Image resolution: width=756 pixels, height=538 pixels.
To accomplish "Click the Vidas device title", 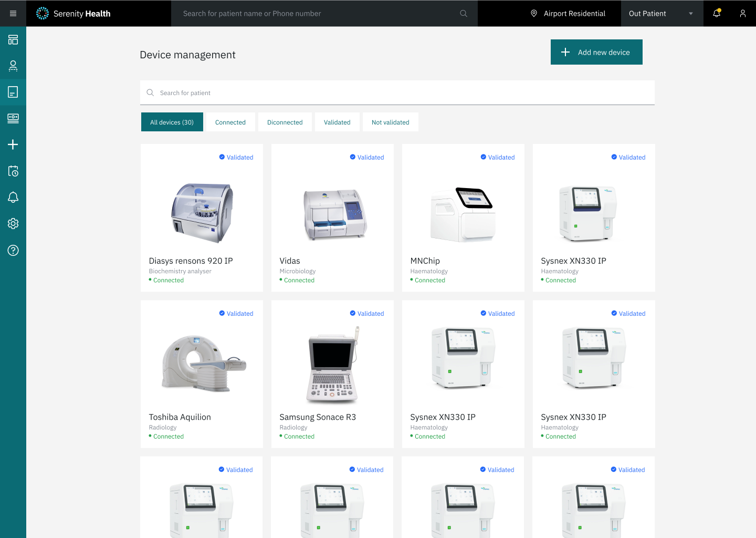I will (x=290, y=261).
